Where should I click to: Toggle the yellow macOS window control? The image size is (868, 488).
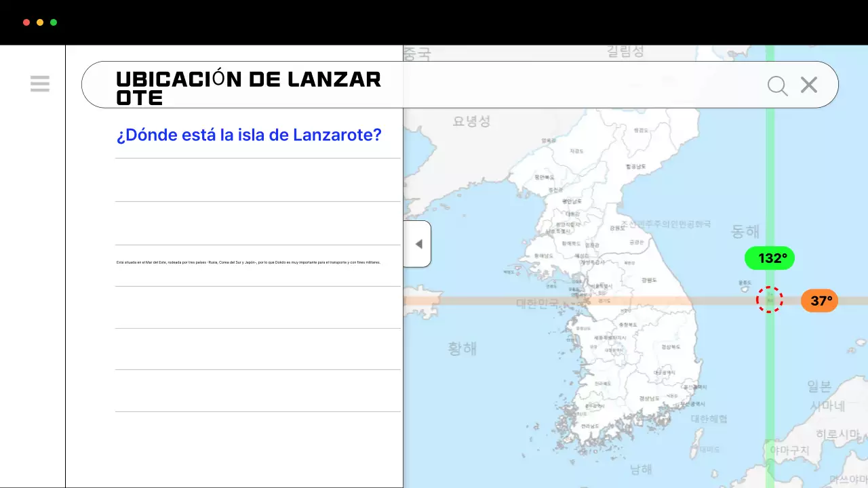(x=39, y=22)
